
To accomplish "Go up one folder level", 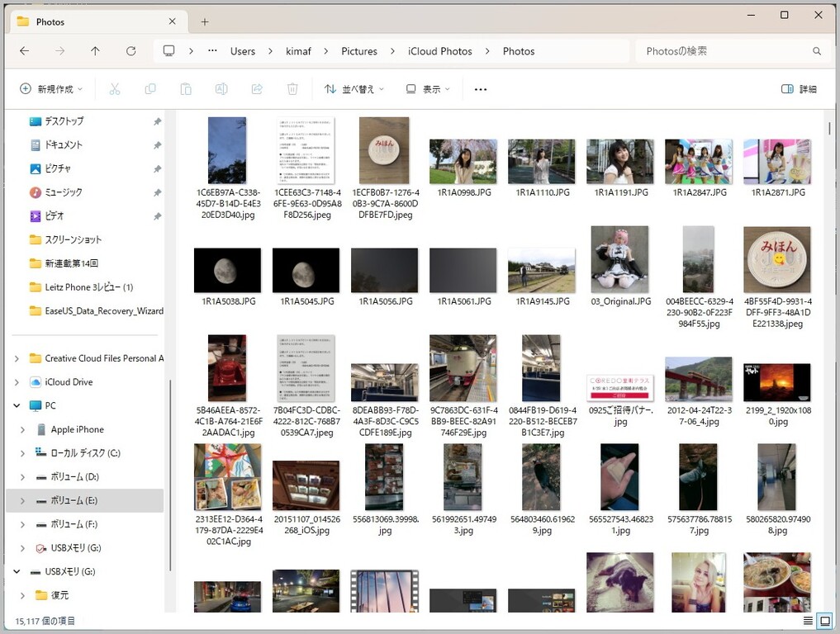I will [x=95, y=51].
